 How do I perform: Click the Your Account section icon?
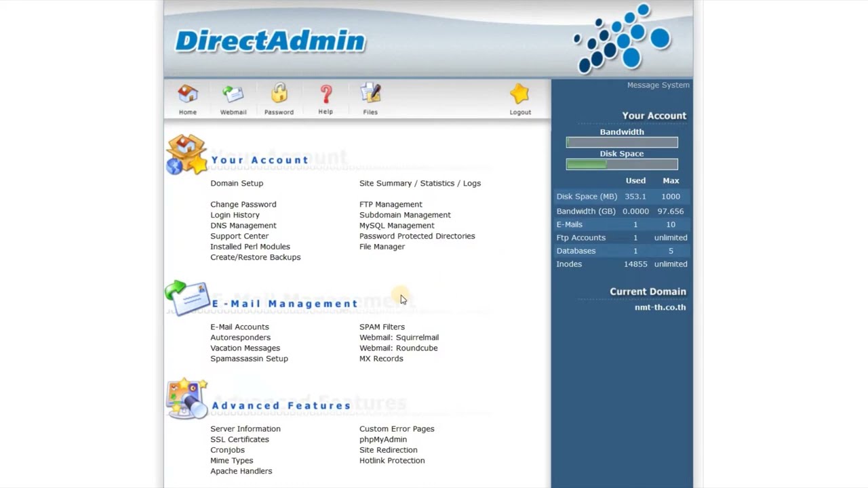tap(186, 155)
